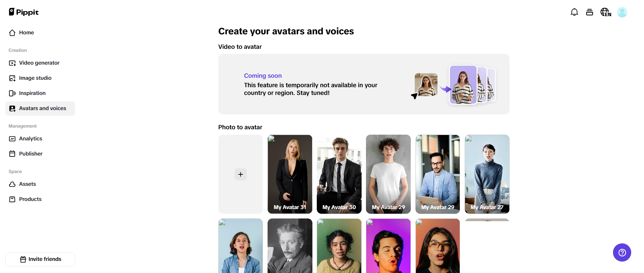This screenshot has height=273, width=644.
Task: Open Video generator
Action: point(39,63)
